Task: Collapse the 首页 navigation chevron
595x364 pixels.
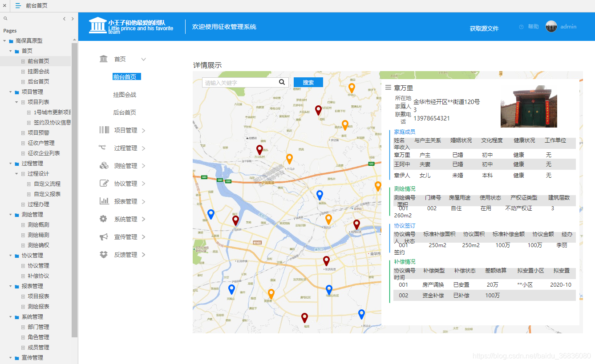Action: [143, 59]
